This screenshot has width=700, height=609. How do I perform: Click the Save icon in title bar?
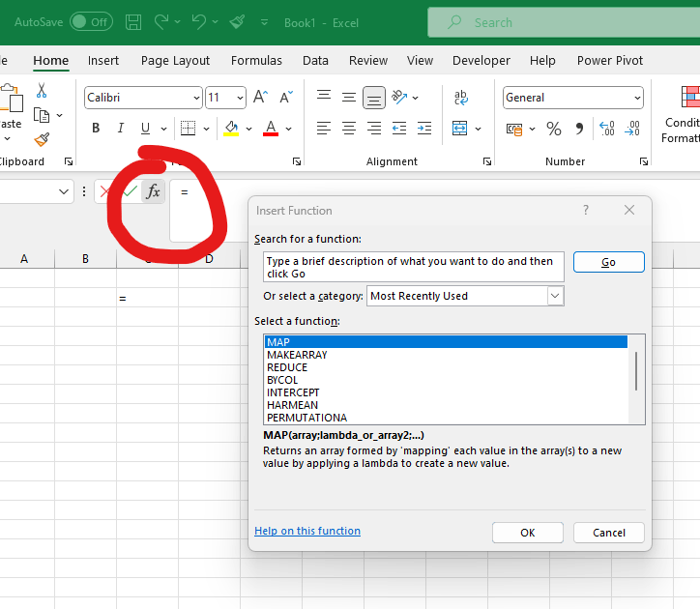coord(133,22)
